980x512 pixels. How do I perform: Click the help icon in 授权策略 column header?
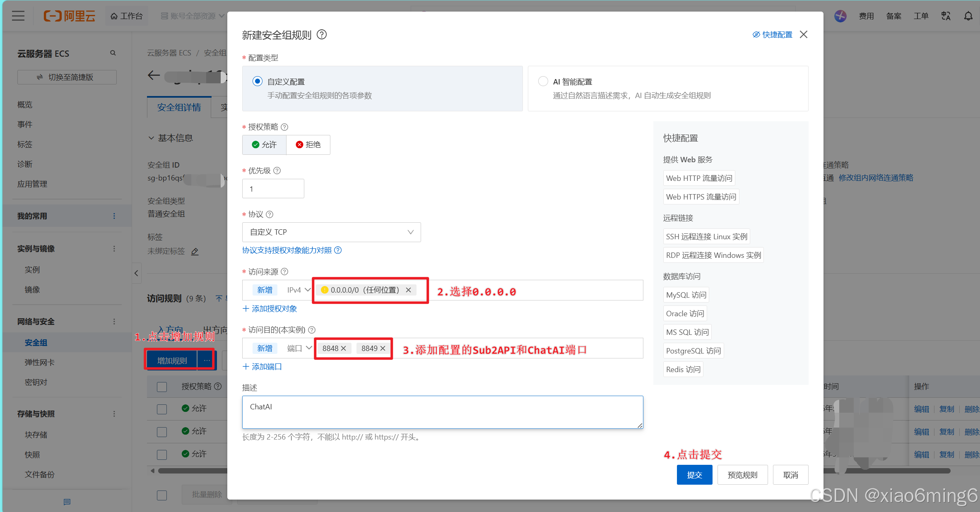[x=218, y=386]
